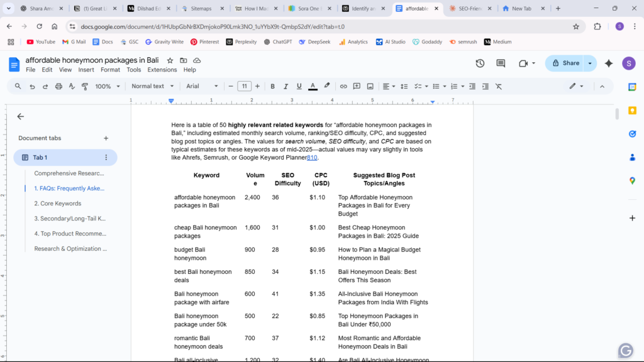The image size is (644, 362).
Task: Expand the Arial font dropdown
Action: pos(201,86)
